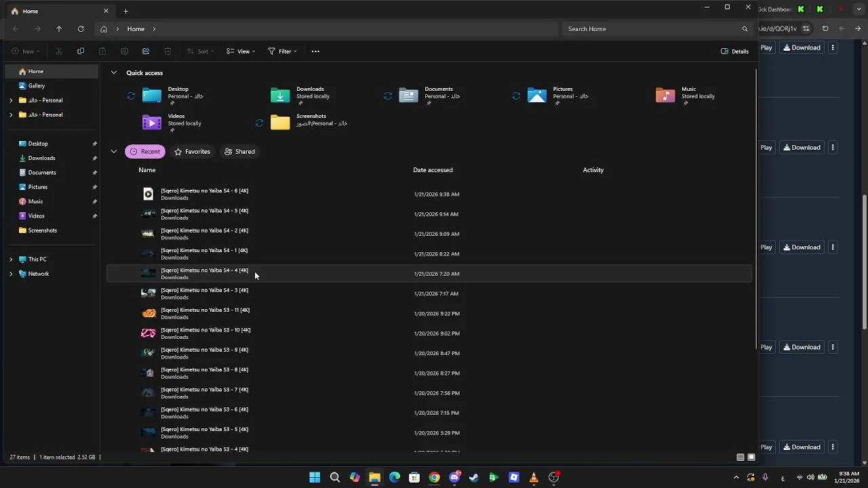Collapse the Recent files section
The width and height of the screenshot is (868, 488).
pyautogui.click(x=114, y=152)
